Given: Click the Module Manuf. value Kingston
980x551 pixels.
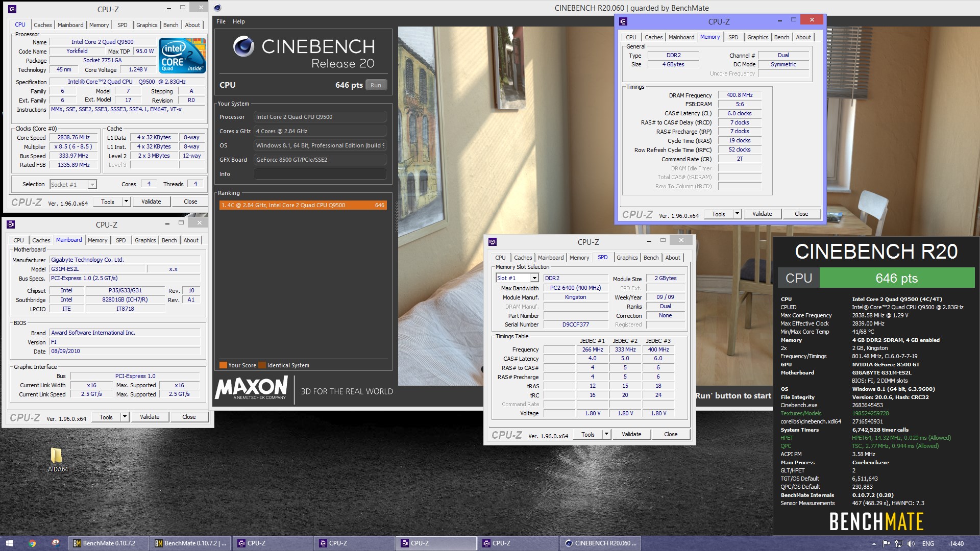Looking at the screenshot, I should (576, 297).
